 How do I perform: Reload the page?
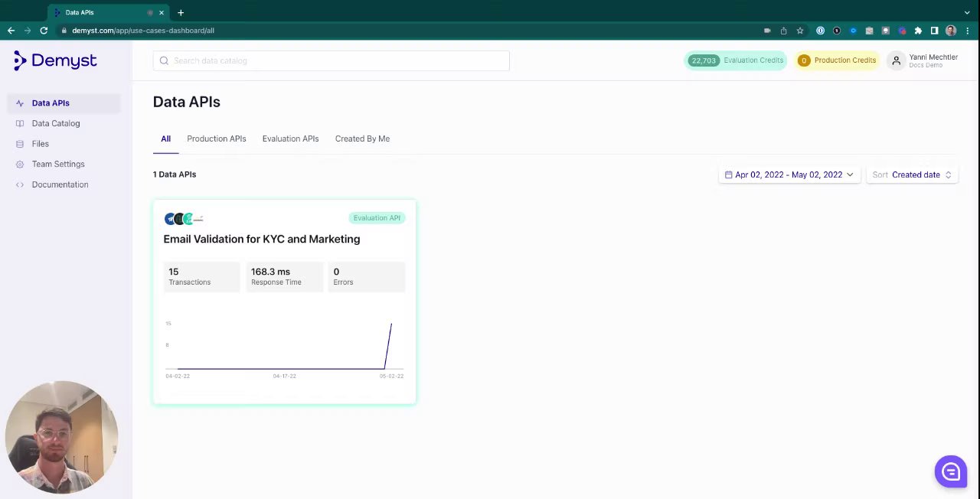coord(44,31)
